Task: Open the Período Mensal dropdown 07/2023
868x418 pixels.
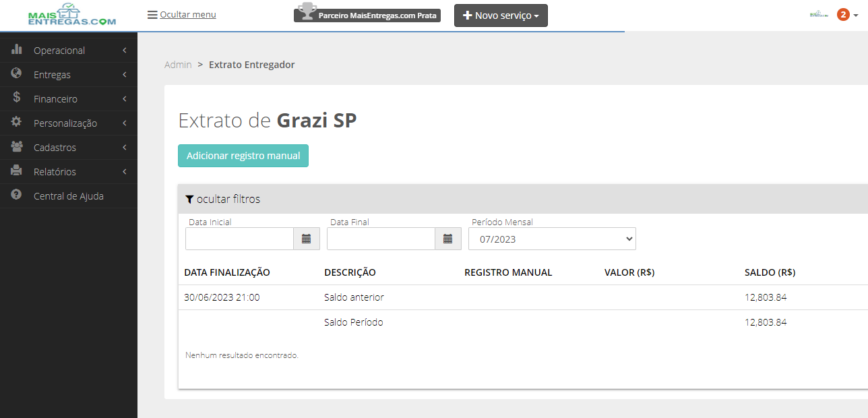Action: [x=552, y=239]
